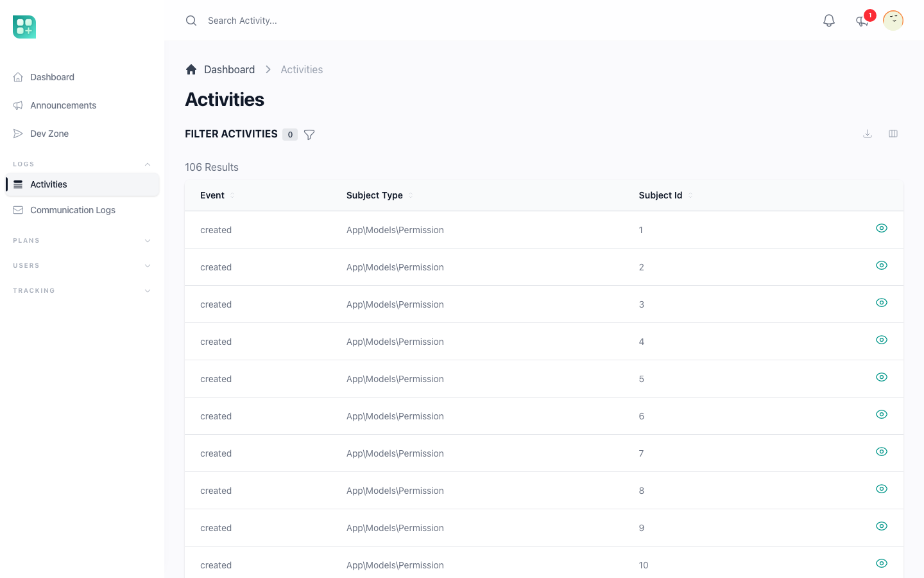Screen dimensions: 924x578
Task: Expand the PLANS sidebar section
Action: click(82, 241)
